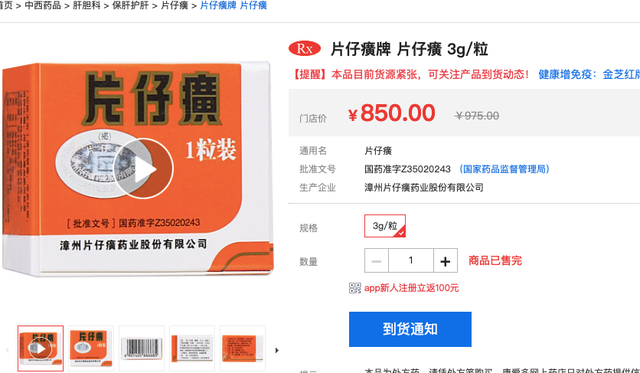Select the second box front thumbnail
Screen dimensions: 640x373
pyautogui.click(x=91, y=348)
